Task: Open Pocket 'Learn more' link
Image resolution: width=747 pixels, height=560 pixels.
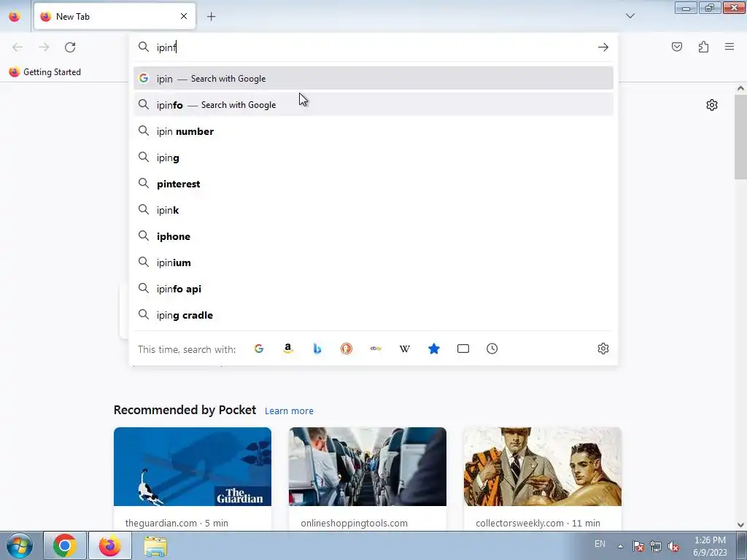Action: coord(289,411)
